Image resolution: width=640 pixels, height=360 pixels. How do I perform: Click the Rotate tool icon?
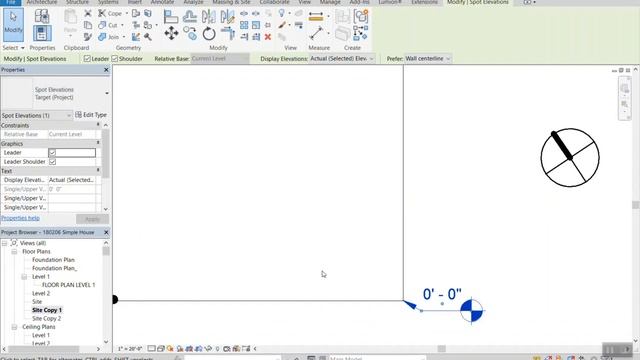point(209,33)
